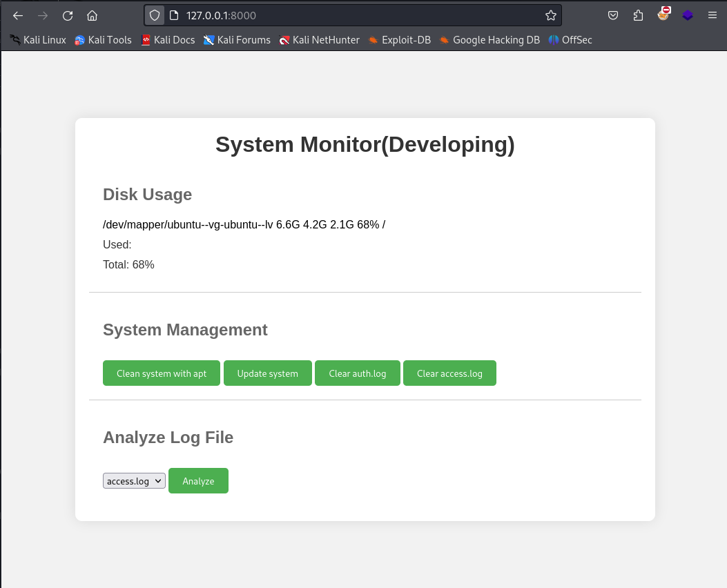Screen dimensions: 727x588
Task: Click the Total: 68% text
Action: pyautogui.click(x=128, y=264)
